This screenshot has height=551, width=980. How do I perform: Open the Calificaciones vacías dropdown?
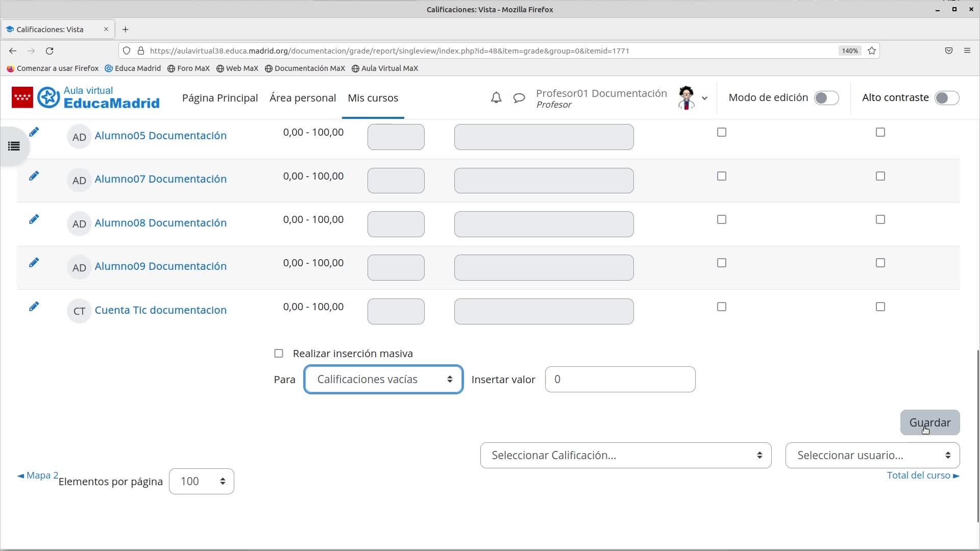383,380
